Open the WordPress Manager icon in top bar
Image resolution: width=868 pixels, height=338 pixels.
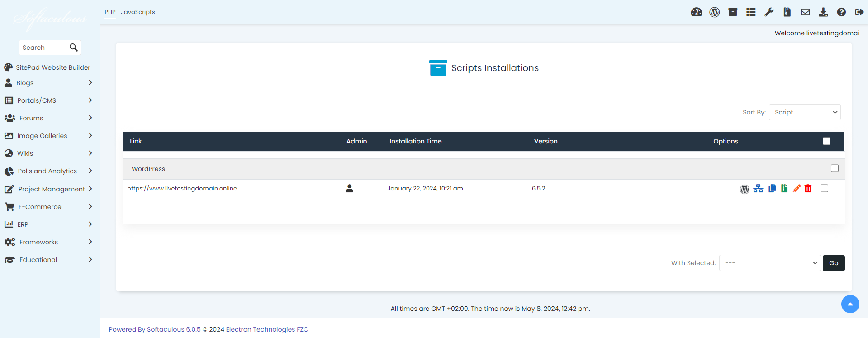click(x=715, y=12)
